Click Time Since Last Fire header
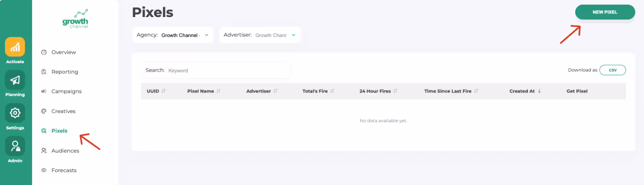Viewport: 644px width, 185px height. pos(448,91)
